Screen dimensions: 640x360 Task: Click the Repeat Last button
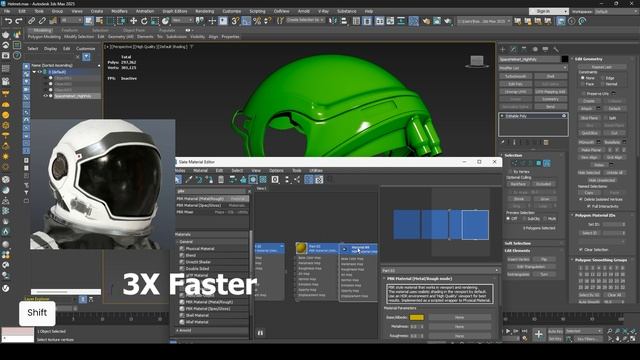tap(602, 67)
